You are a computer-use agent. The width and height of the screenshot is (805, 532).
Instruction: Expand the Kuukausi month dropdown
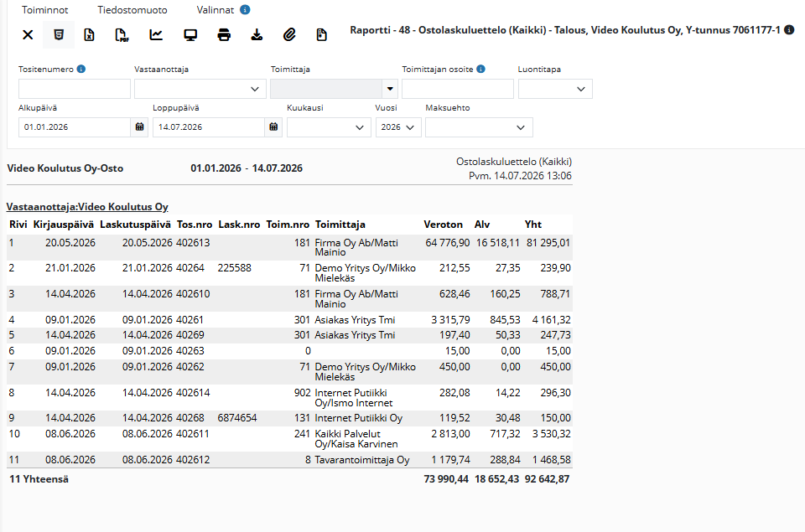click(x=329, y=127)
